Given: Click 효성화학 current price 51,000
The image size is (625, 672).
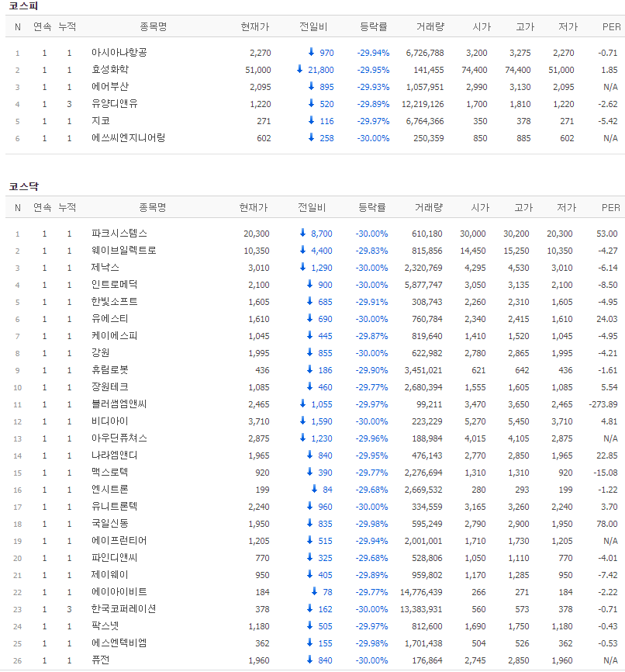Looking at the screenshot, I should click(x=258, y=71).
